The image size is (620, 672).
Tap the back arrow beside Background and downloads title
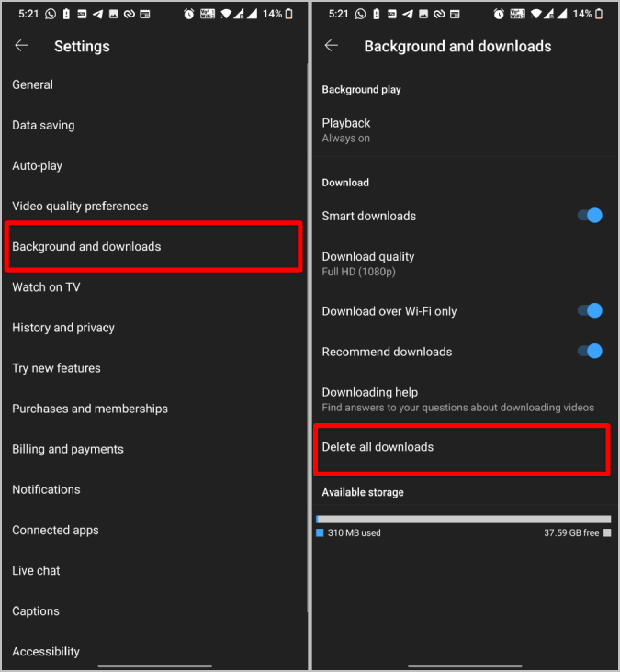tap(332, 45)
